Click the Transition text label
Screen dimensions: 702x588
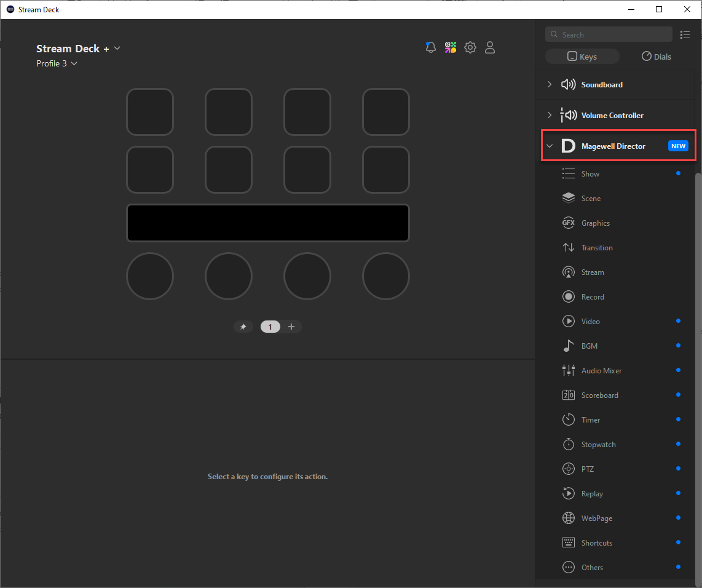(x=597, y=248)
